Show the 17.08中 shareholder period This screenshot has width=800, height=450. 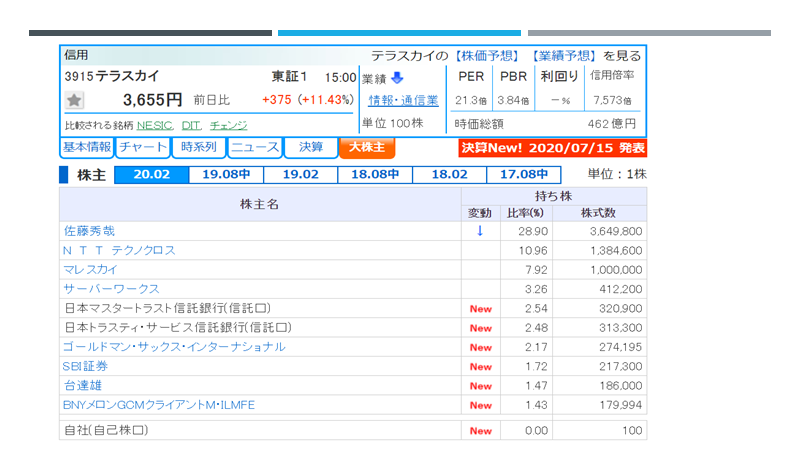(524, 174)
